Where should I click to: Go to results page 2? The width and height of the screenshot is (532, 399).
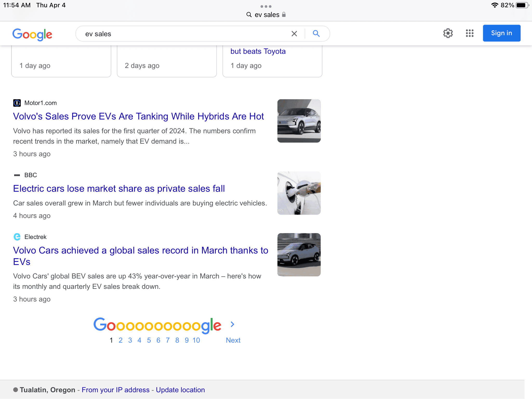[x=121, y=340]
